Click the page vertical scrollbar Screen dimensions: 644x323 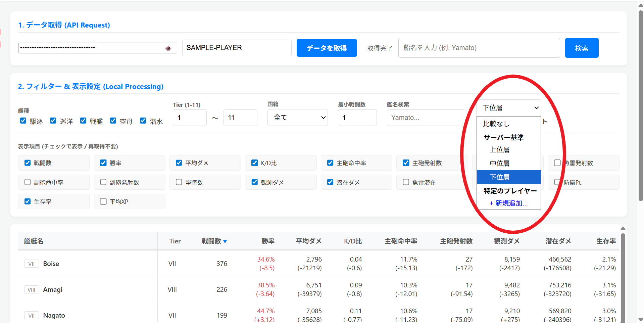point(640,101)
